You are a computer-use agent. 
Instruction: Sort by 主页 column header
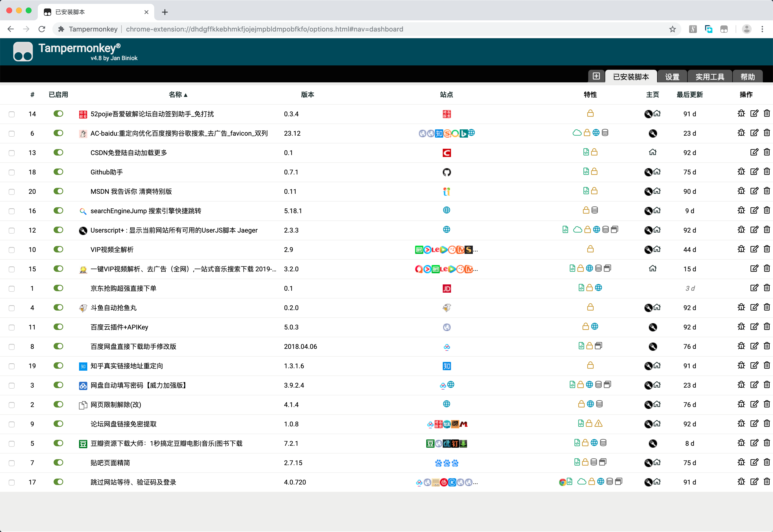(652, 95)
